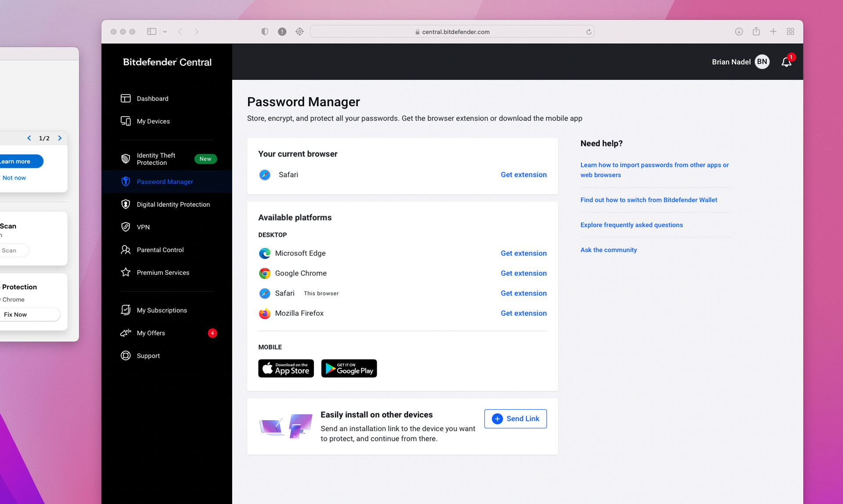
Task: Click Dashboard menu item in sidebar
Action: pos(152,98)
